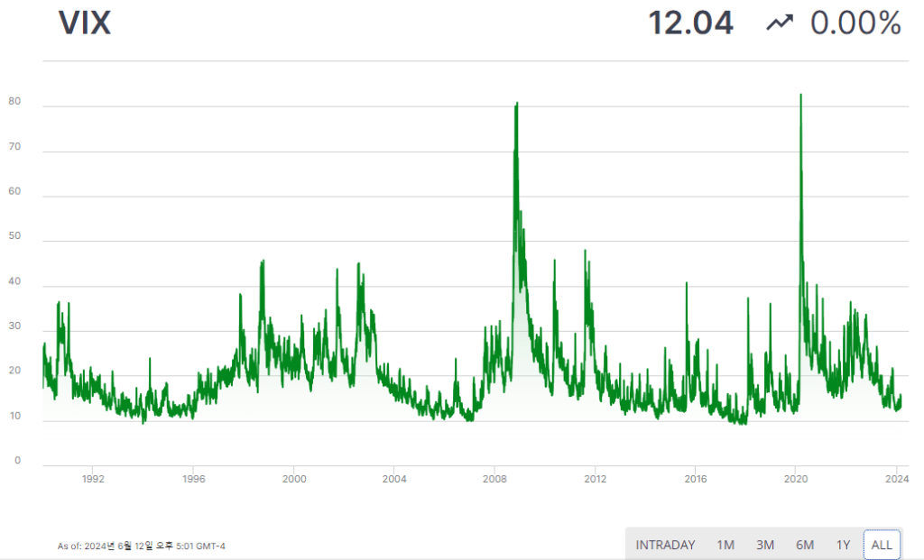The width and height of the screenshot is (924, 560).
Task: Click the 2020 spike peak on chart
Action: [x=800, y=96]
